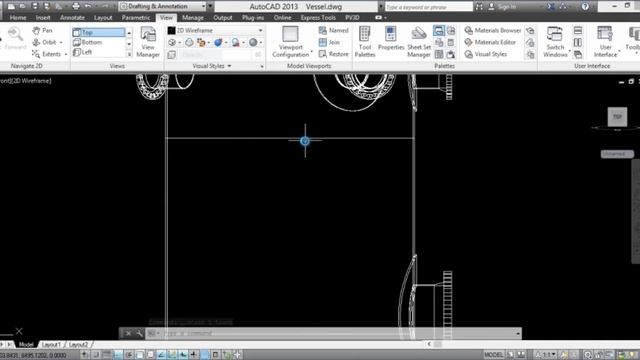Screen dimensions: 640x360
Task: Open the Manage ribbon tab
Action: (x=193, y=18)
